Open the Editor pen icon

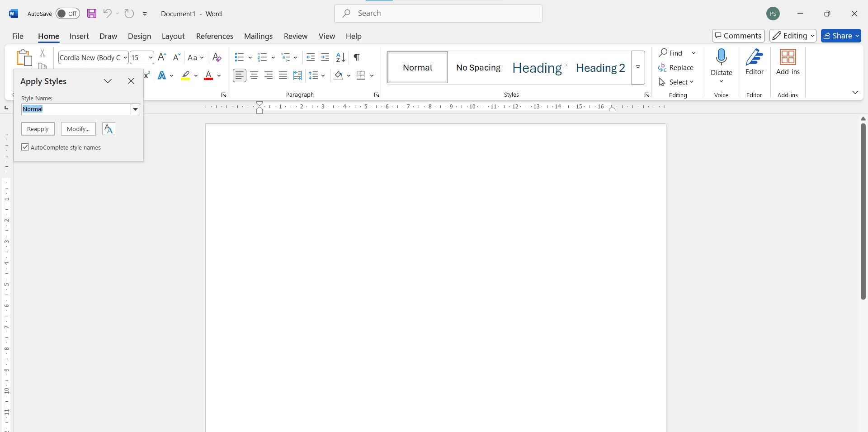(754, 58)
